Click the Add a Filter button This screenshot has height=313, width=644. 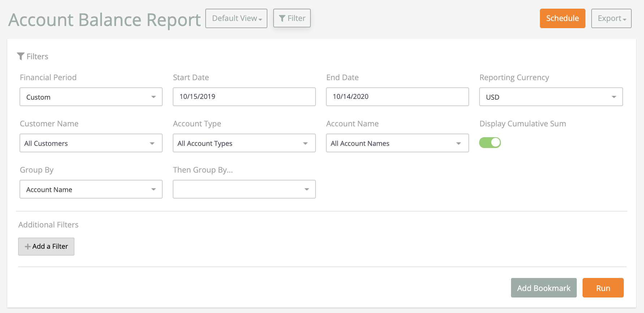click(x=46, y=247)
